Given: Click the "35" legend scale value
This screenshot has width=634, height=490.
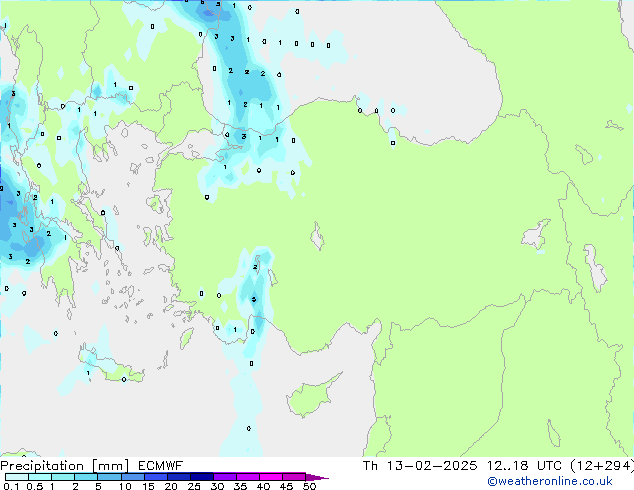Looking at the screenshot, I should click(x=240, y=486).
